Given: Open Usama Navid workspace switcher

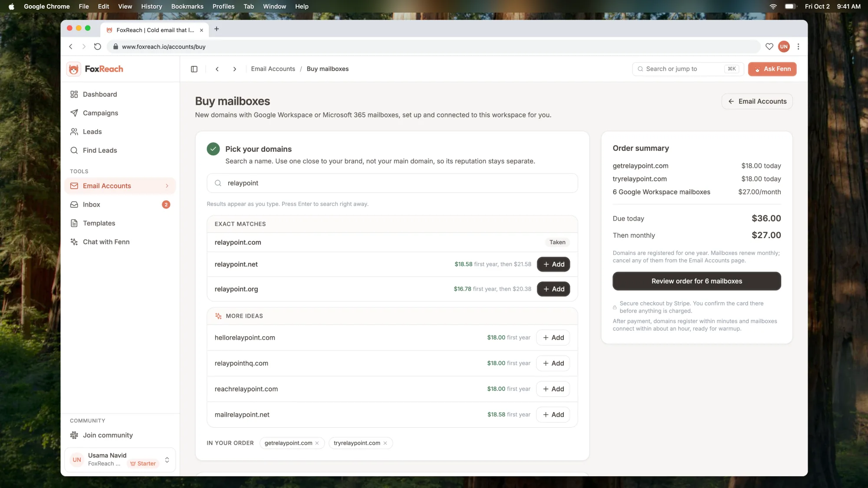Looking at the screenshot, I should 120,459.
